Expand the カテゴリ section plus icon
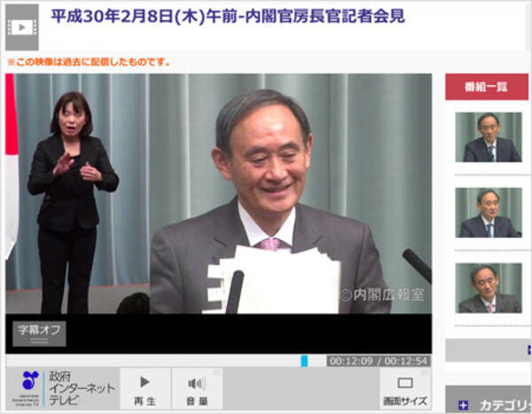 tap(463, 405)
